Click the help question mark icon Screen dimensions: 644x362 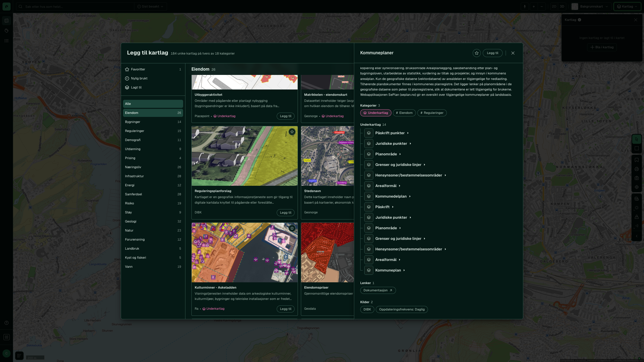pyautogui.click(x=7, y=323)
